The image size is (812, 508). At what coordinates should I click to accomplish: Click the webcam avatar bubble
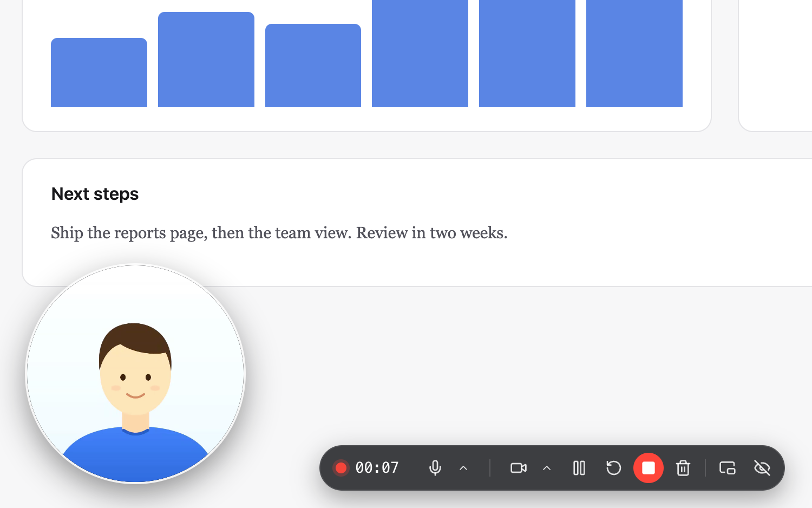[x=135, y=374]
